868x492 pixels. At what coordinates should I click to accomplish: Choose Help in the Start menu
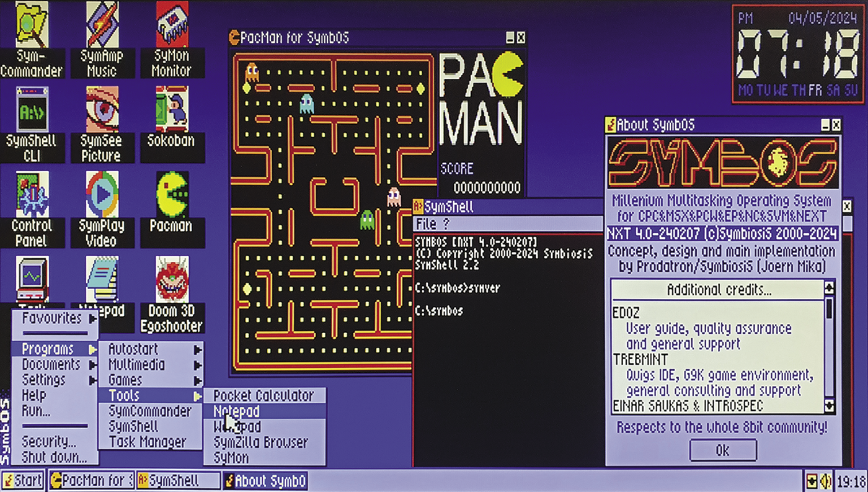point(55,395)
